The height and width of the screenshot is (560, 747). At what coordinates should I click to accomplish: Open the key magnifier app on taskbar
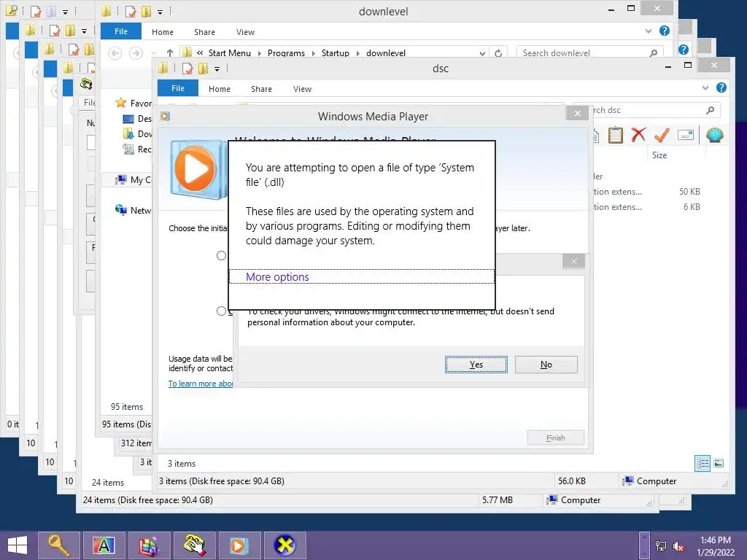point(58,545)
